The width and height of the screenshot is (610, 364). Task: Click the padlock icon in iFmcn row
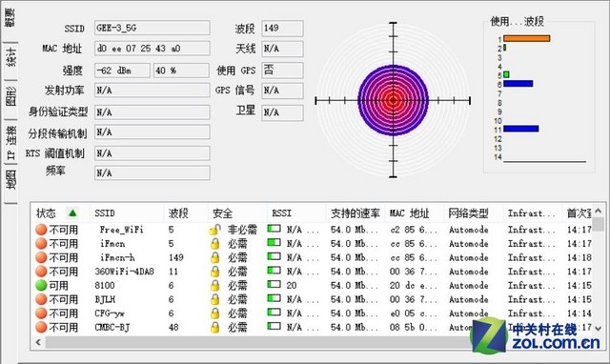[x=214, y=244]
